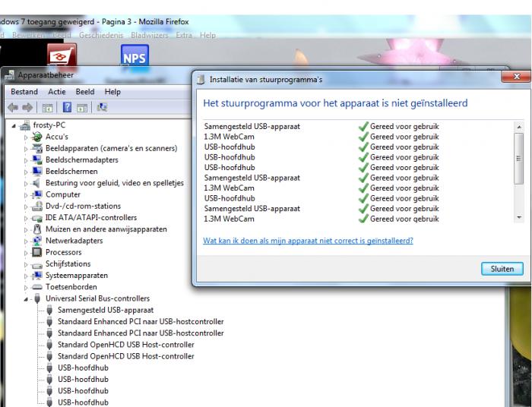Screen dimensions: 532x407
Task: Select Samengesteld USB-apparaat in device tree
Action: [x=106, y=310]
